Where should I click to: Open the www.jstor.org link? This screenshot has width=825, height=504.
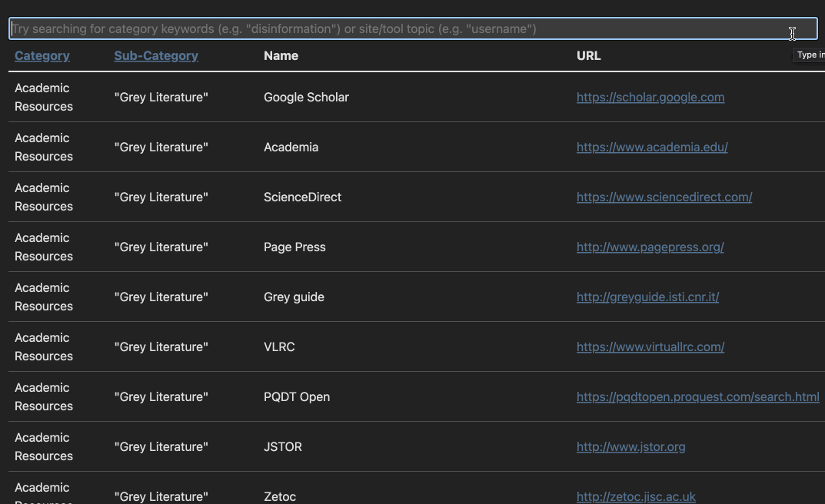point(630,446)
